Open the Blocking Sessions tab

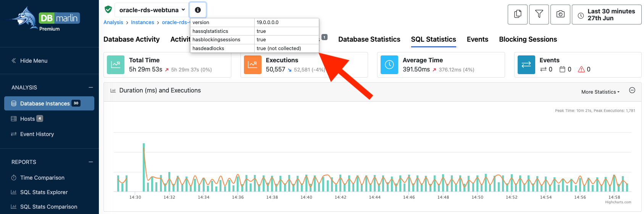528,39
